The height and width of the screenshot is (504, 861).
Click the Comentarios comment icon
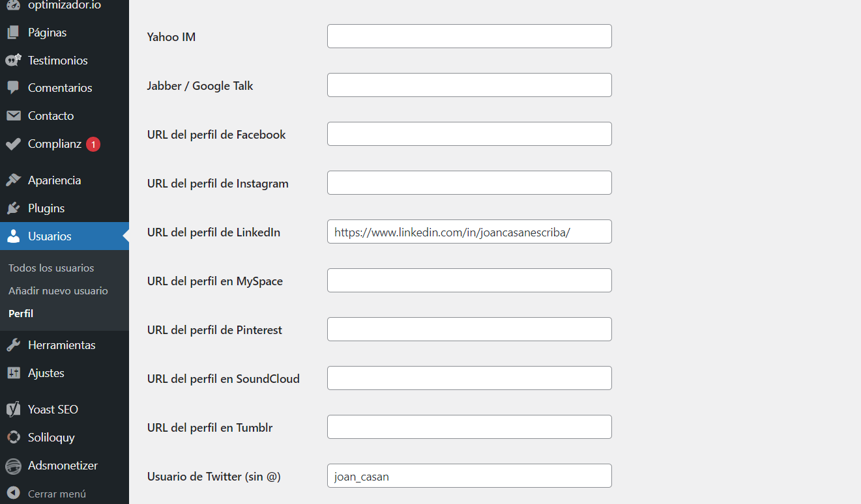(x=13, y=88)
